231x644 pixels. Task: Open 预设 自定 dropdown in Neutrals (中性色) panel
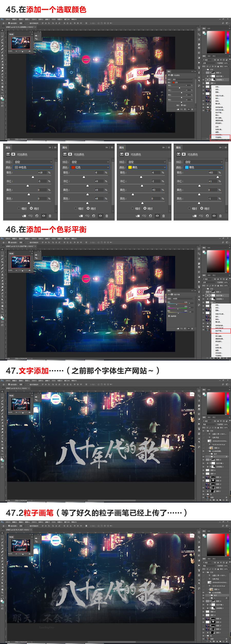[x=33, y=162]
